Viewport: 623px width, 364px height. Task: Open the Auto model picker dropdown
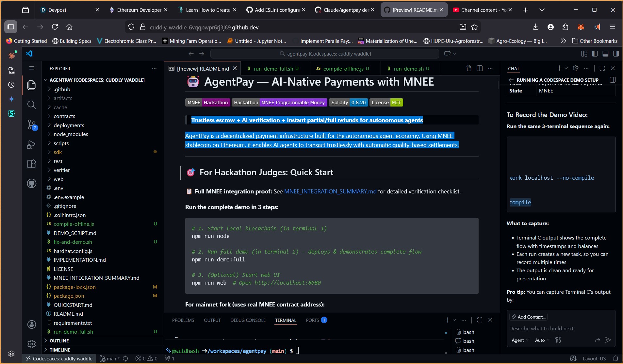tap(542, 340)
